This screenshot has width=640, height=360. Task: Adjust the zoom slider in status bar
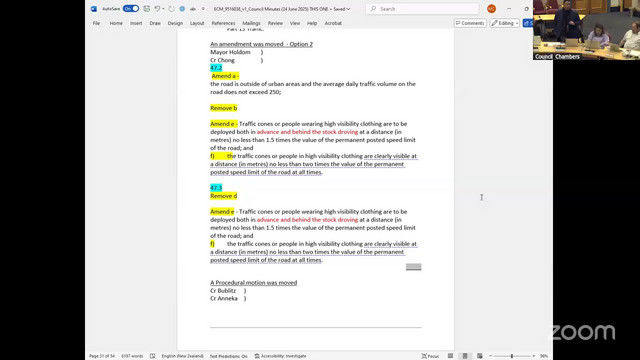pyautogui.click(x=512, y=356)
